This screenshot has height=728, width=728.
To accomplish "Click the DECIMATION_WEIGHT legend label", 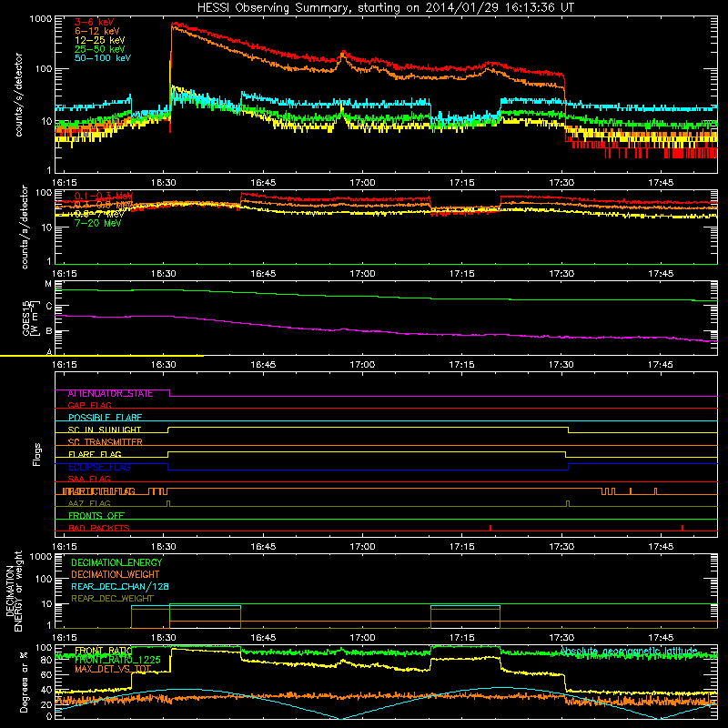I will pos(116,575).
